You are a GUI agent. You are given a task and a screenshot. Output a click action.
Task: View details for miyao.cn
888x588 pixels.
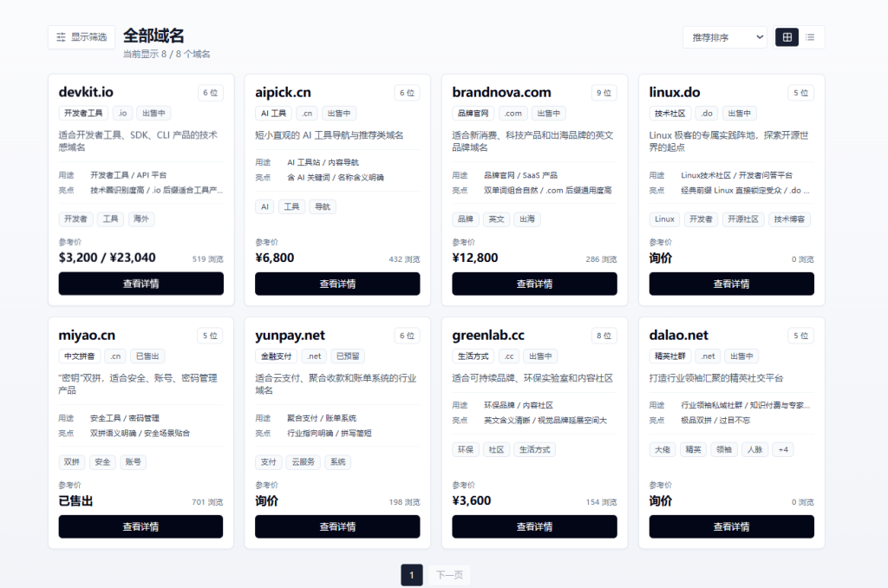(x=141, y=526)
